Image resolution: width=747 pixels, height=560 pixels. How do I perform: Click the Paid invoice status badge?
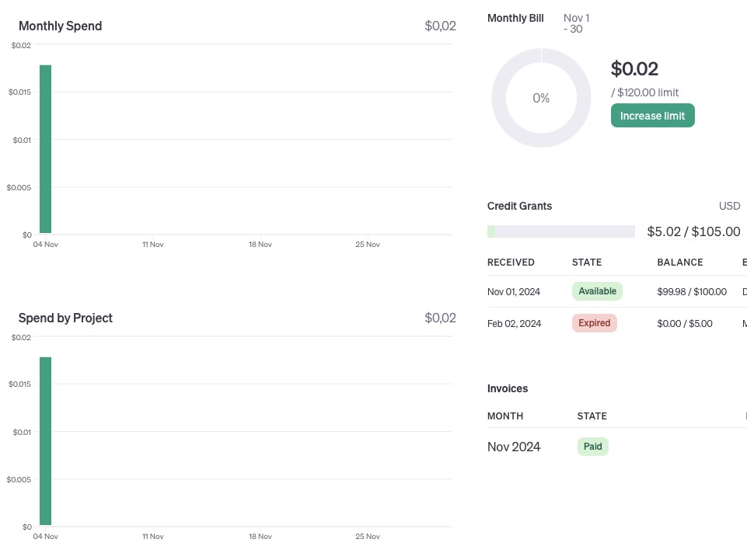coord(592,447)
